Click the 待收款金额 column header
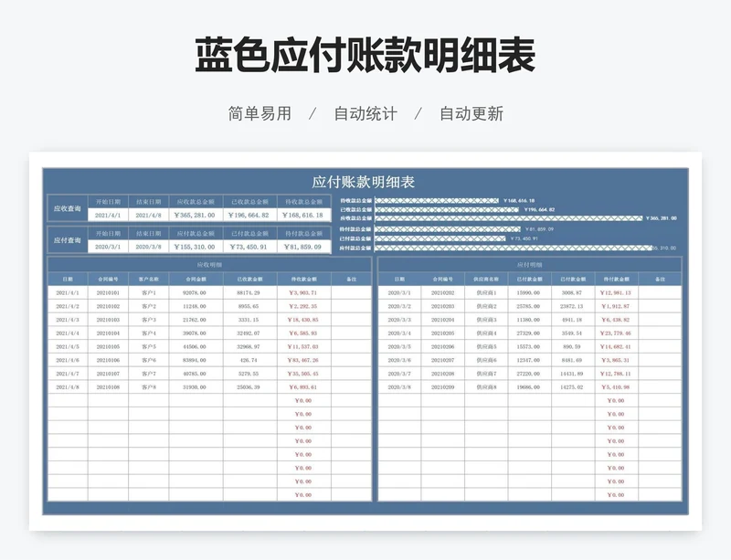This screenshot has width=731, height=560. click(304, 279)
